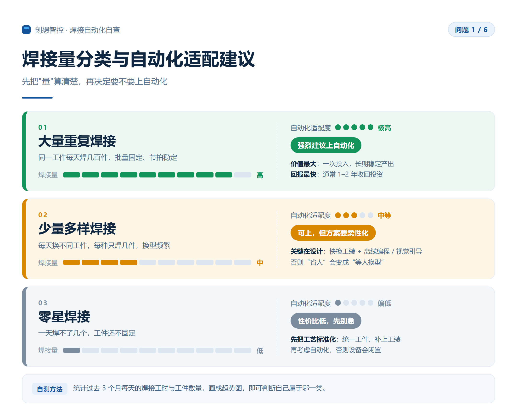Screen dimensions: 517x420
Task: Click the 少量多样焊接 card heading
Action: tap(77, 229)
